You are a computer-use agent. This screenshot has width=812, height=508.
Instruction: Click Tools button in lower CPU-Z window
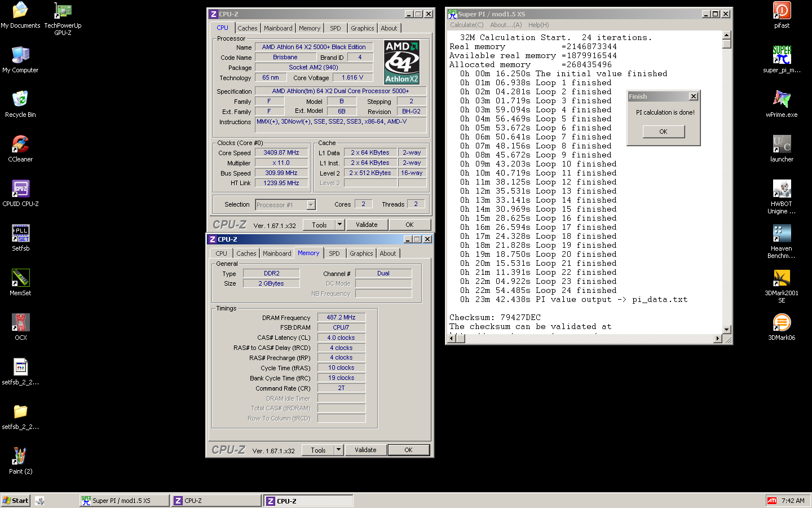[318, 450]
